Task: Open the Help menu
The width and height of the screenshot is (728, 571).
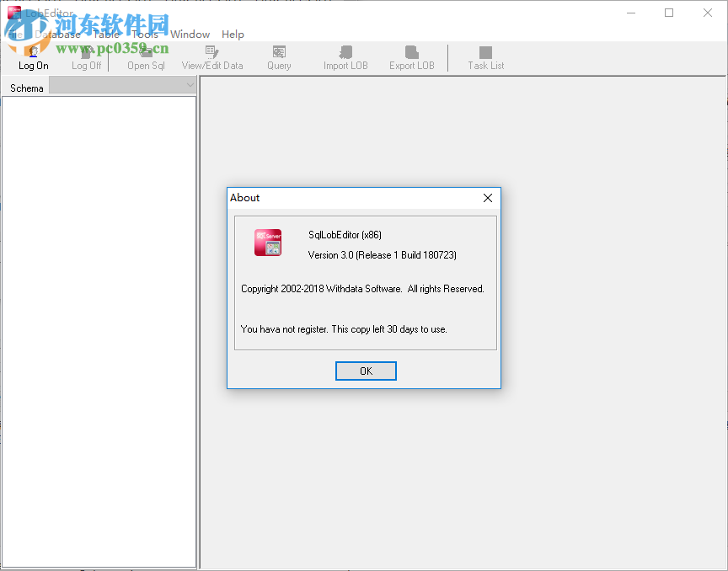Action: [233, 35]
